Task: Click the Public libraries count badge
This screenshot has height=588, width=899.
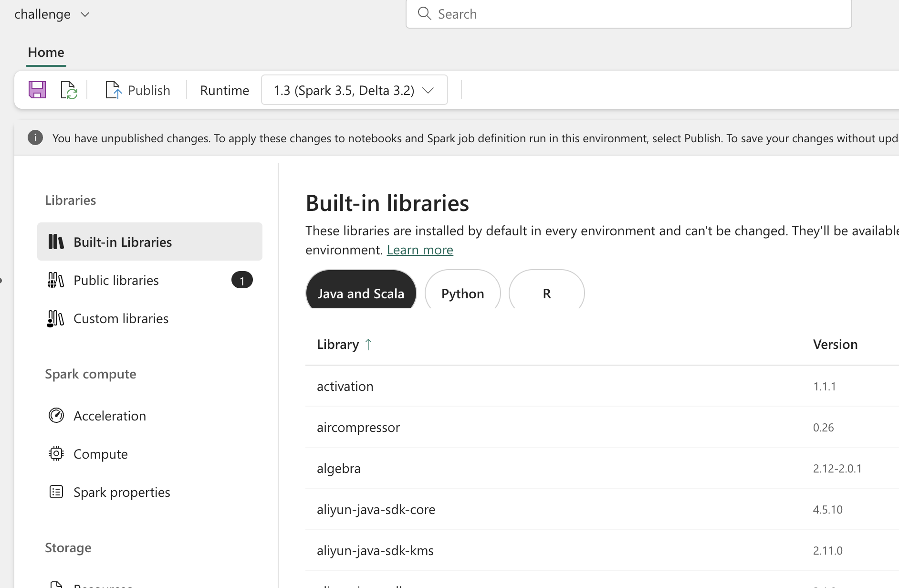Action: click(x=242, y=280)
